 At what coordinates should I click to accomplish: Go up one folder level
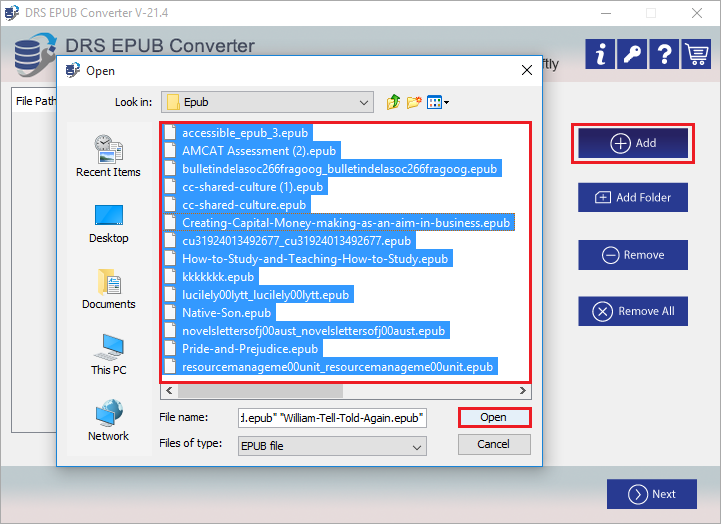pyautogui.click(x=393, y=102)
